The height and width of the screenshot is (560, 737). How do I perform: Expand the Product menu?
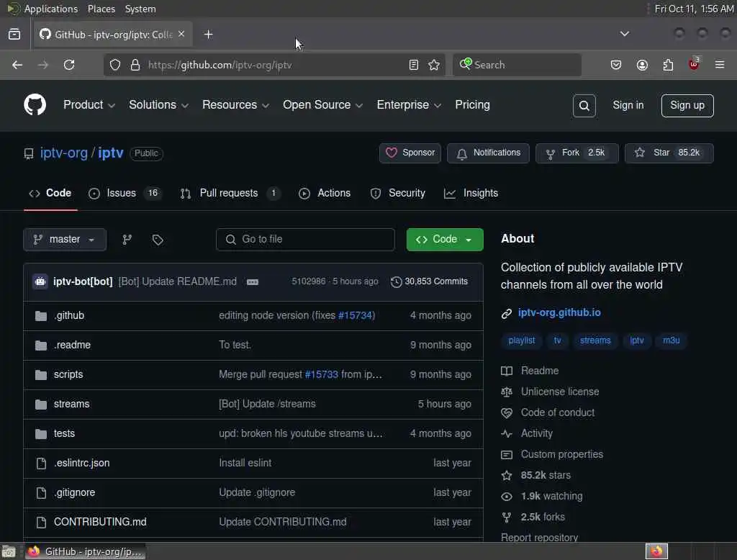tap(89, 105)
